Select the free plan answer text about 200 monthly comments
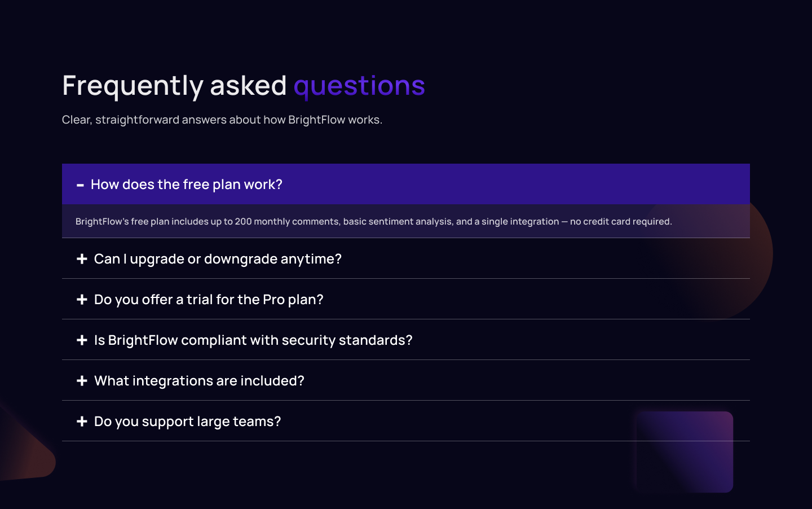Viewport: 812px width, 509px height. tap(373, 221)
